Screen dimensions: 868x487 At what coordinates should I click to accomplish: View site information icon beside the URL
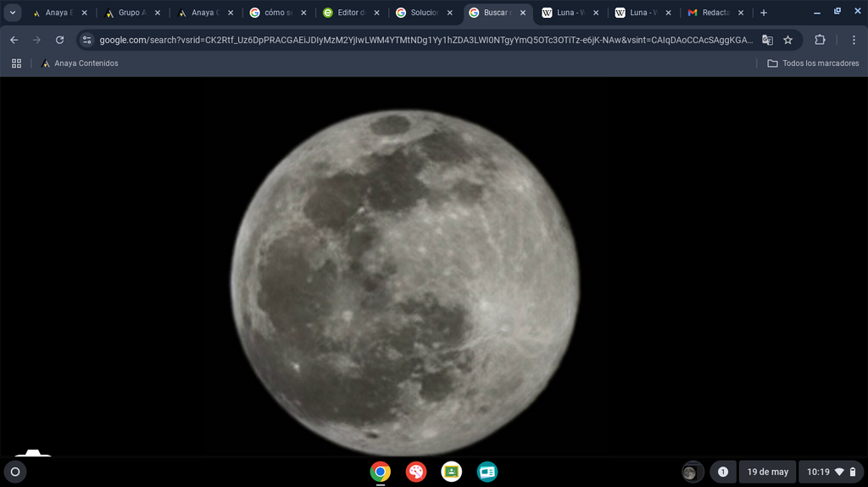87,40
